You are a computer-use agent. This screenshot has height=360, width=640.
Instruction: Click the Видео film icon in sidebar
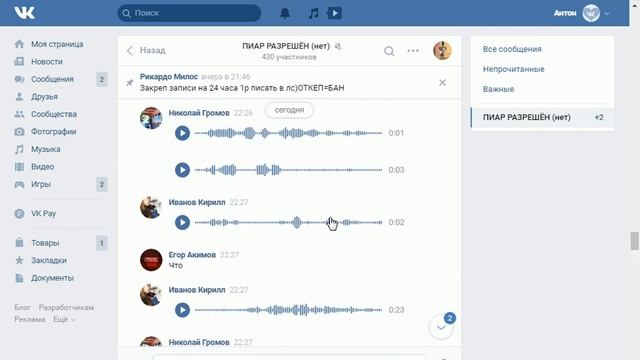[19, 167]
